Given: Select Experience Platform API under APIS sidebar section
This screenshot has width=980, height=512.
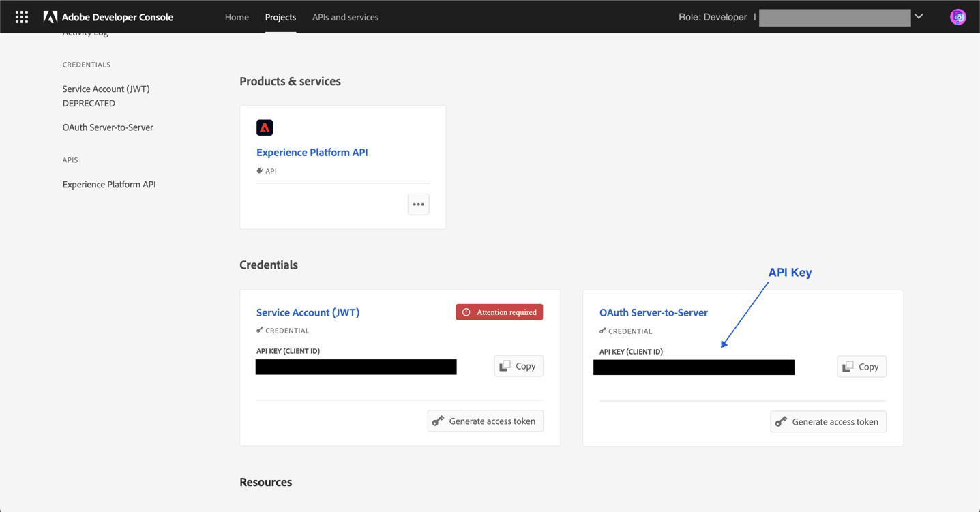Looking at the screenshot, I should [108, 184].
